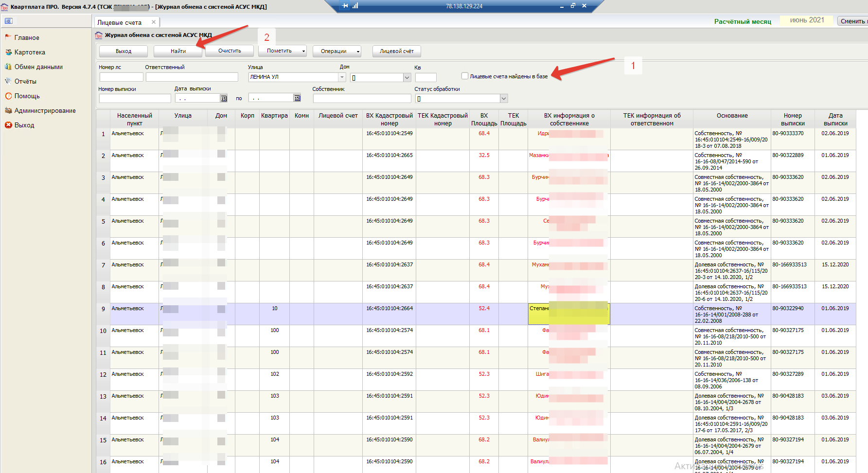Open the Пометить dropdown button
The height and width of the screenshot is (473, 868).
pyautogui.click(x=283, y=51)
